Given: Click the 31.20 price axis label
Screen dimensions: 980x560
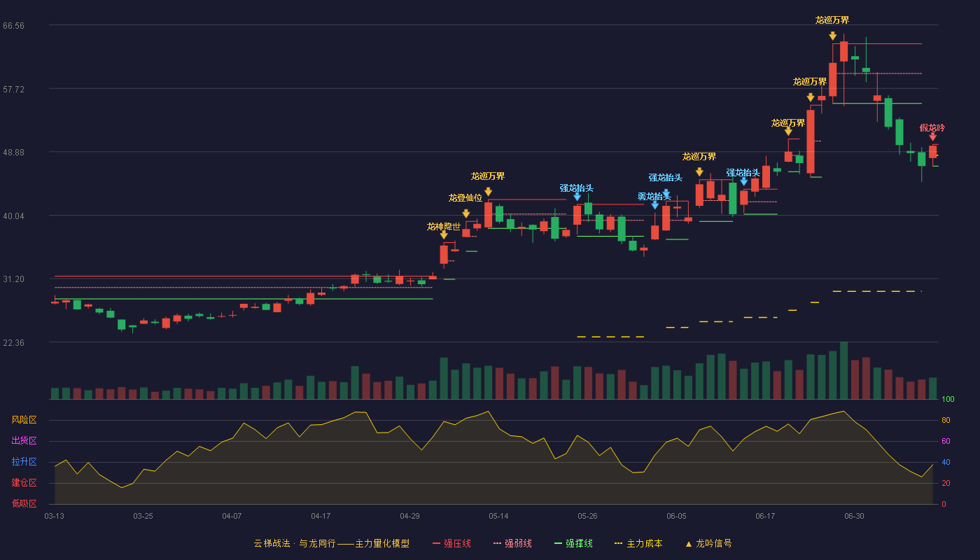Looking at the screenshot, I should click(13, 279).
